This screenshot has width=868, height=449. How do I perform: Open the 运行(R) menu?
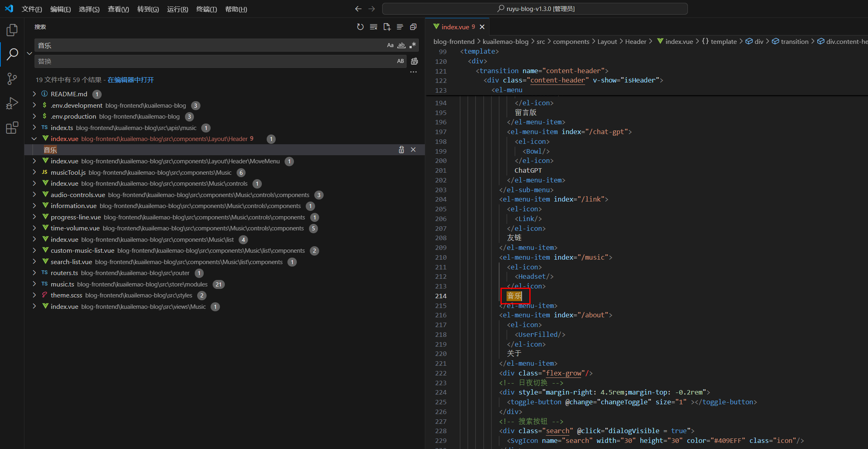177,9
